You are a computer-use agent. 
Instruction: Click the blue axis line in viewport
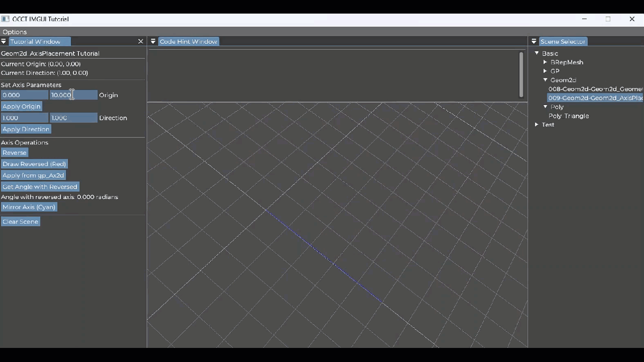click(x=324, y=256)
